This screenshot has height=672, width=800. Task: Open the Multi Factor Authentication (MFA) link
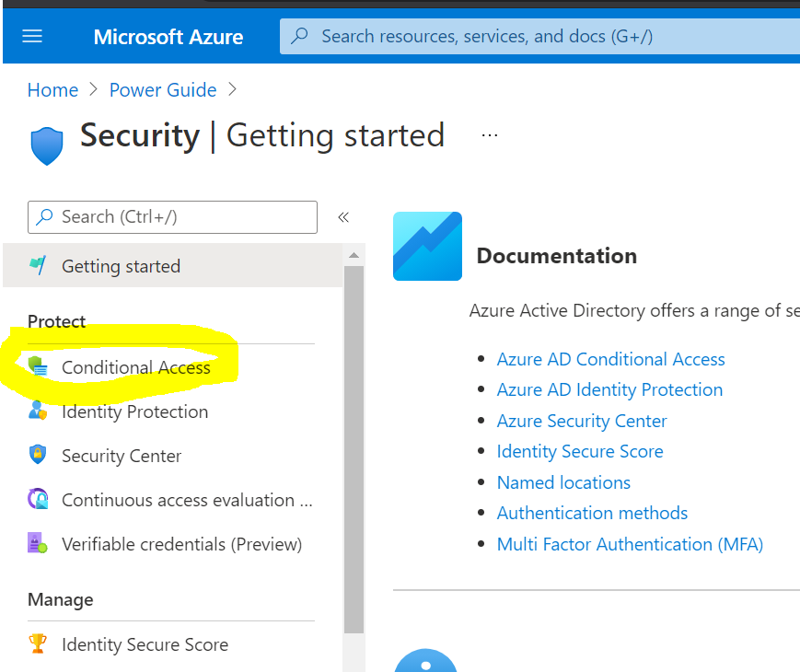(x=630, y=544)
